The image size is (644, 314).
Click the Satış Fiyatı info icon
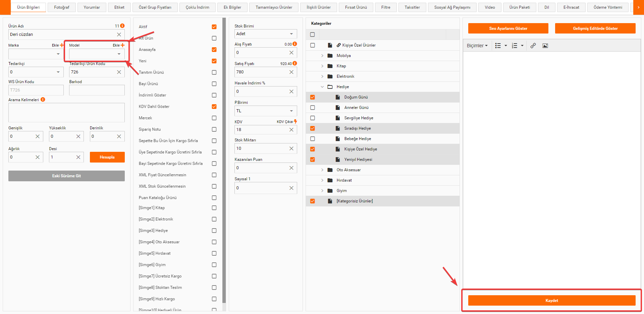pyautogui.click(x=295, y=63)
